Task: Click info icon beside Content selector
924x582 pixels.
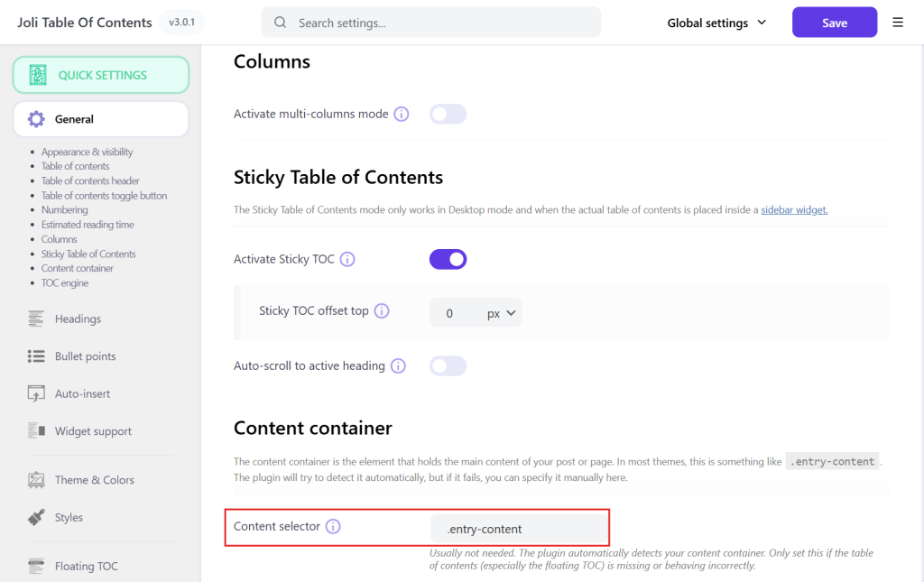Action: point(333,527)
